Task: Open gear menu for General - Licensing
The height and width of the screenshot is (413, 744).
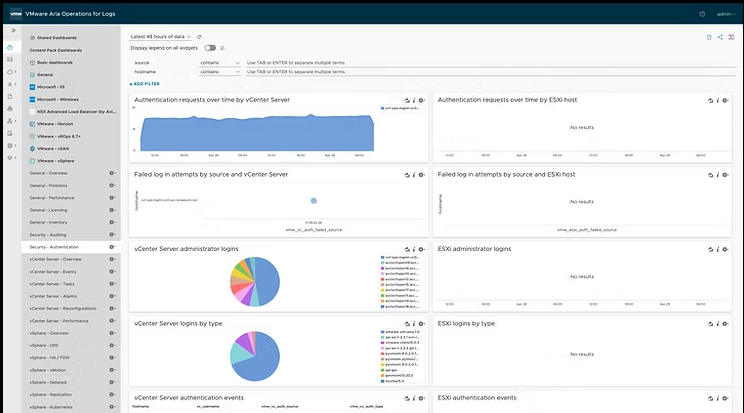Action: pos(112,210)
